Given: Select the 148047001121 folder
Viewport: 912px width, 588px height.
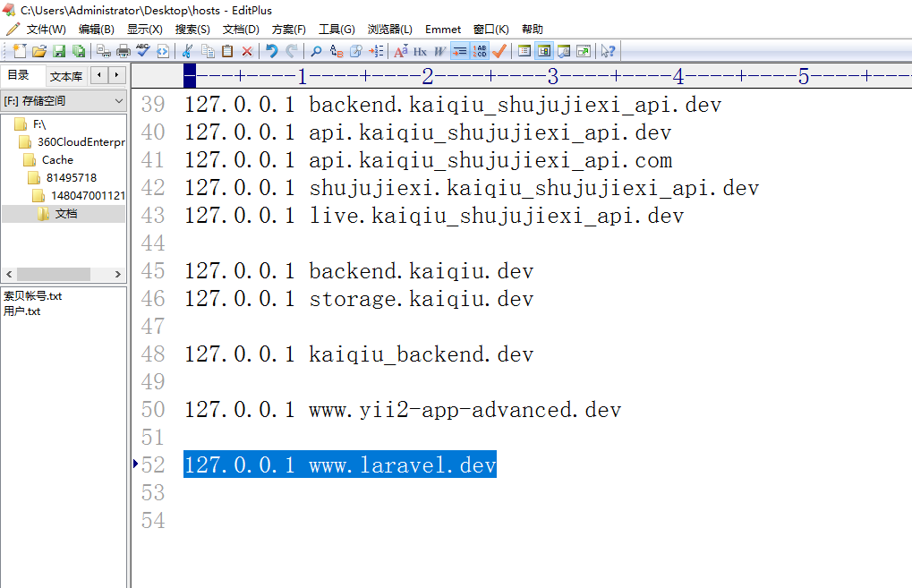Looking at the screenshot, I should (88, 195).
